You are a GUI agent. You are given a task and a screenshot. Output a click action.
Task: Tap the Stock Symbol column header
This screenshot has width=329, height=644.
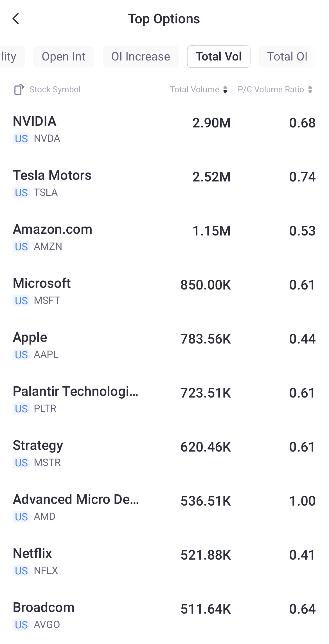point(55,89)
